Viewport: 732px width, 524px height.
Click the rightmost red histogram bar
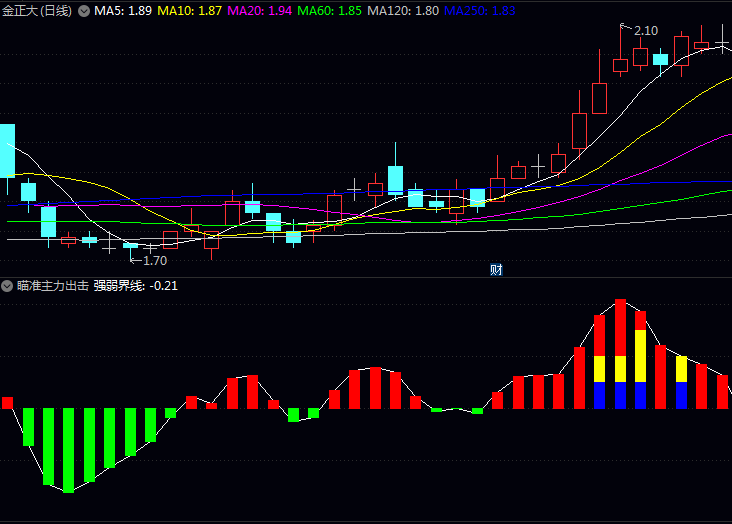pyautogui.click(x=723, y=392)
